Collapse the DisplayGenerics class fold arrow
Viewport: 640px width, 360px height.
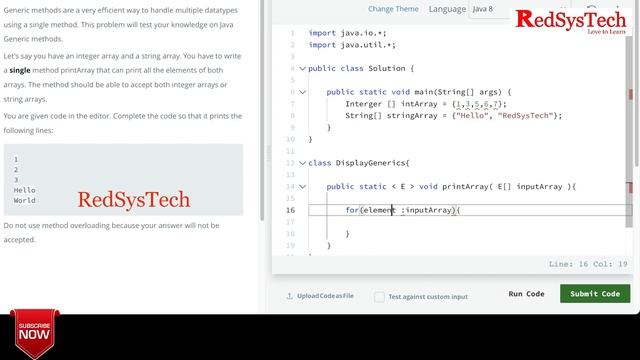coord(302,163)
